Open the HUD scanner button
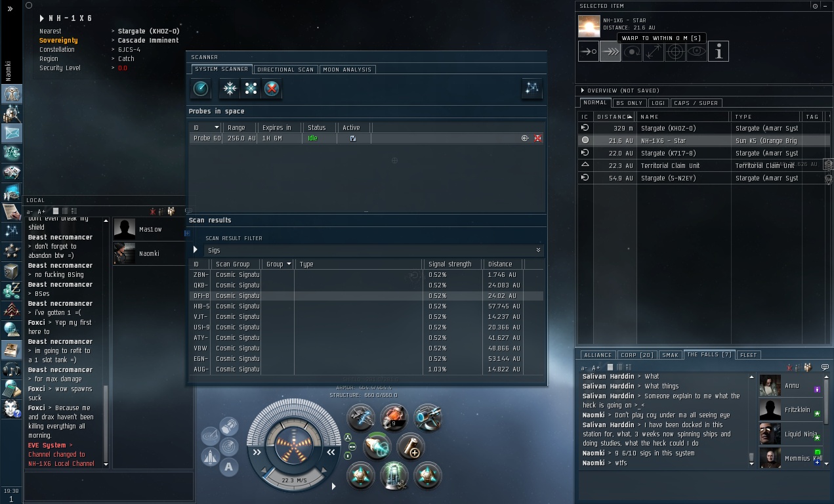 (x=228, y=446)
